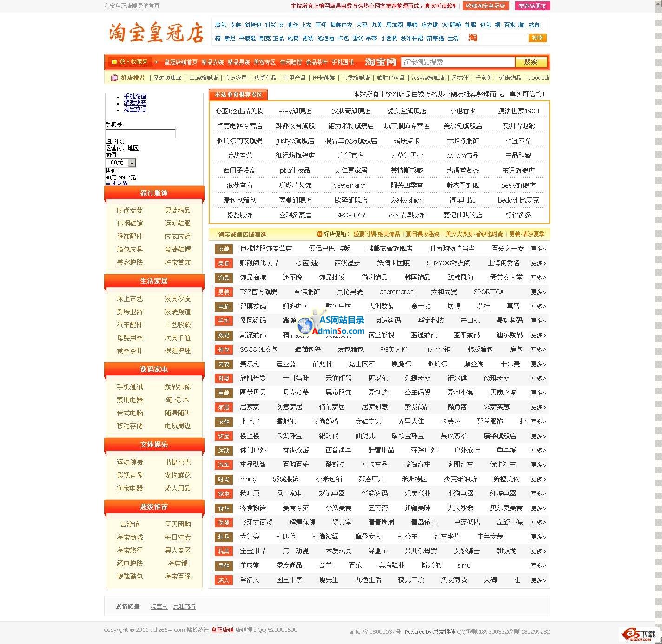Expand 更多» in the 内衣 row
Screen dimensions: 662x644
point(538,364)
